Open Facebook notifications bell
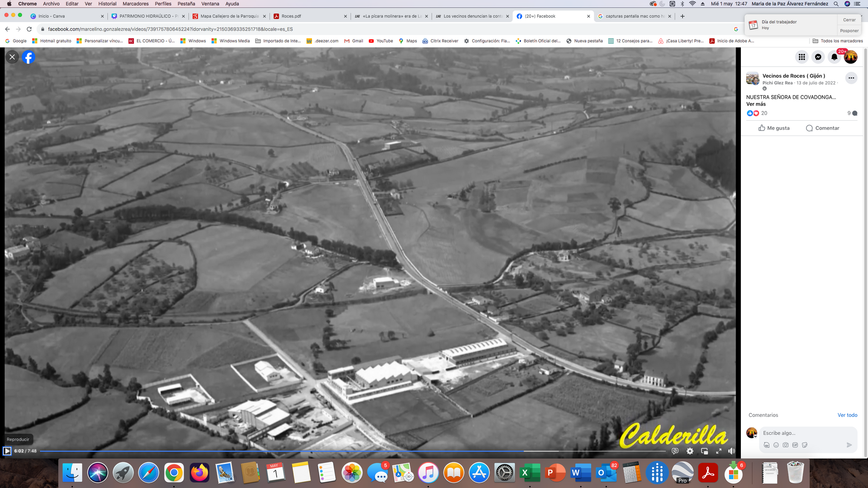This screenshot has height=488, width=868. pyautogui.click(x=834, y=57)
